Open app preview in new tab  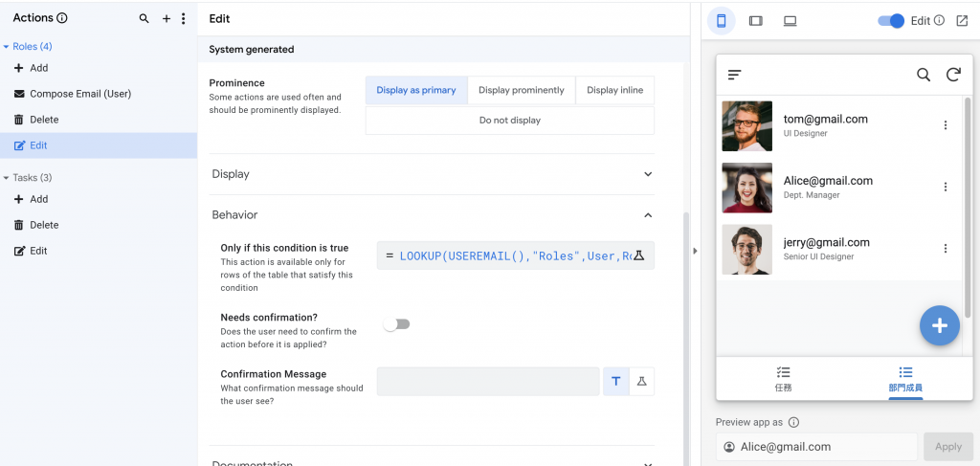963,21
